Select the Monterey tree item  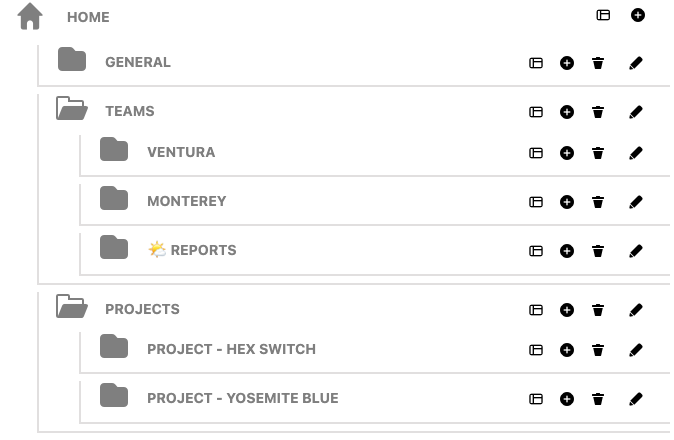click(186, 201)
